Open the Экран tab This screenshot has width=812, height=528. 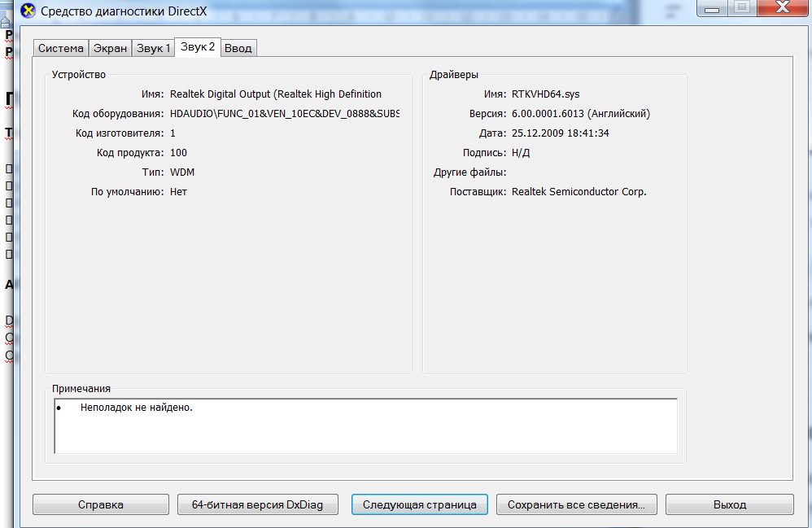[x=110, y=48]
